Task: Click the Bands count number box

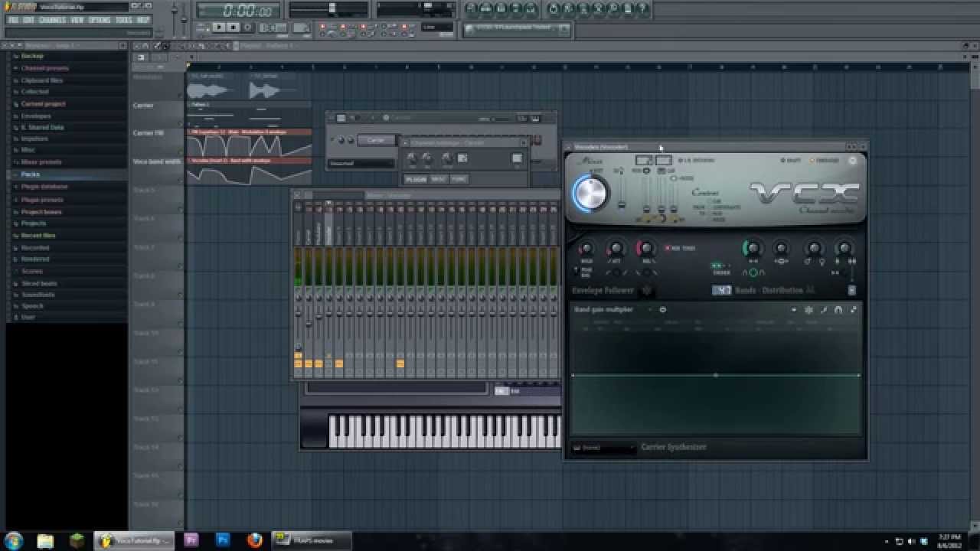Action: coord(721,290)
